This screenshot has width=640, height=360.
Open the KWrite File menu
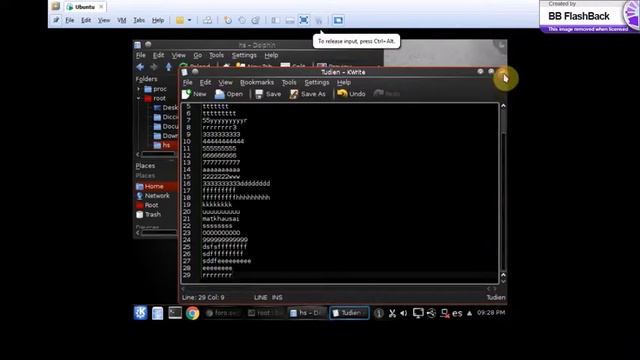point(187,82)
